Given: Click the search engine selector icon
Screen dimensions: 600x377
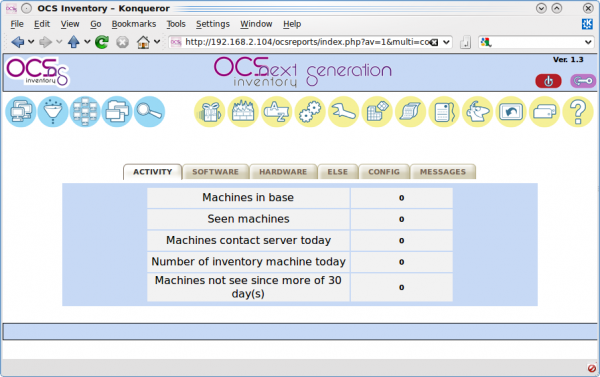Looking at the screenshot, I should tap(486, 42).
